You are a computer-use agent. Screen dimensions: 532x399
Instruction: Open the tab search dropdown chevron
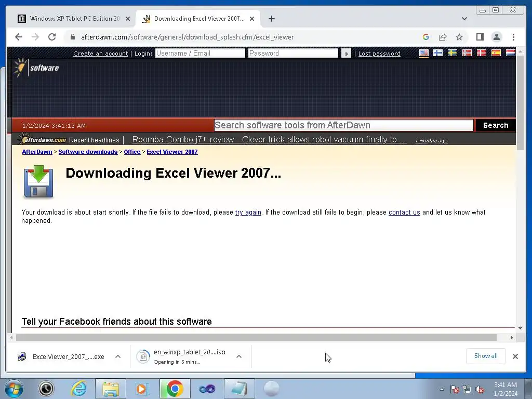(464, 19)
